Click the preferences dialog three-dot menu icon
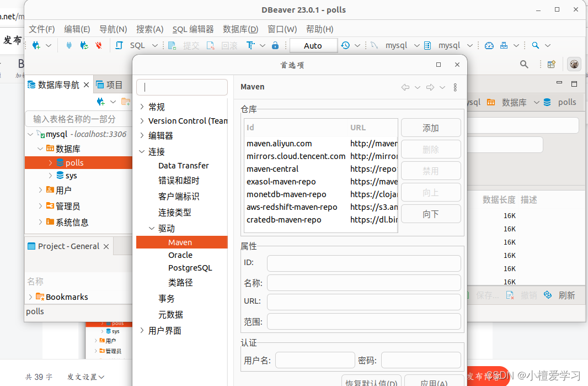The image size is (588, 386). 455,87
